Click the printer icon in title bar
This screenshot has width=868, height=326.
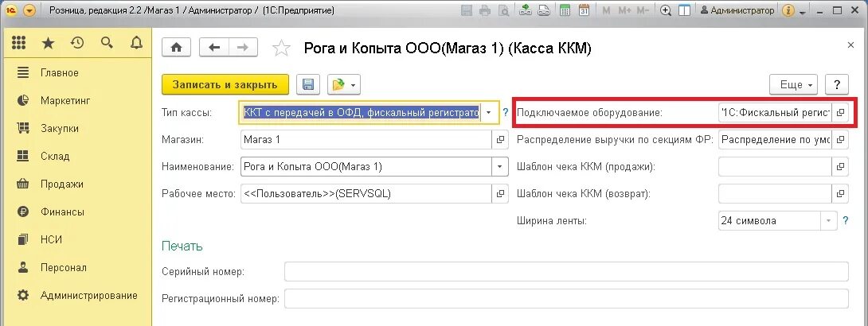(x=485, y=10)
